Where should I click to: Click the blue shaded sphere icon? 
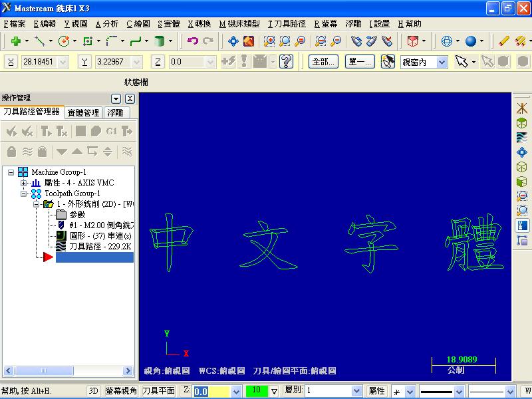click(x=471, y=41)
